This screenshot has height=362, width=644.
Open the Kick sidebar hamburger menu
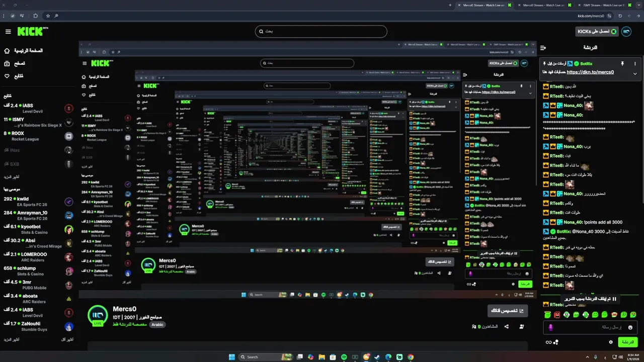click(x=8, y=32)
